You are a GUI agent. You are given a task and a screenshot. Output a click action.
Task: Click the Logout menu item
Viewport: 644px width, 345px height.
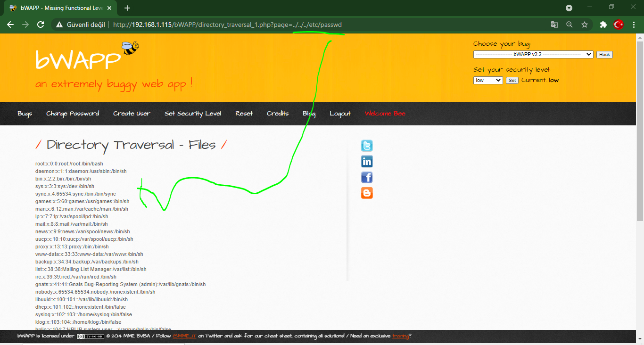[x=340, y=114]
